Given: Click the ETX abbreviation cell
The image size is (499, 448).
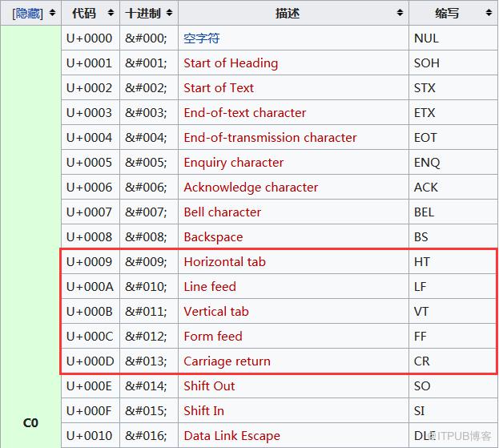Looking at the screenshot, I should point(453,113).
